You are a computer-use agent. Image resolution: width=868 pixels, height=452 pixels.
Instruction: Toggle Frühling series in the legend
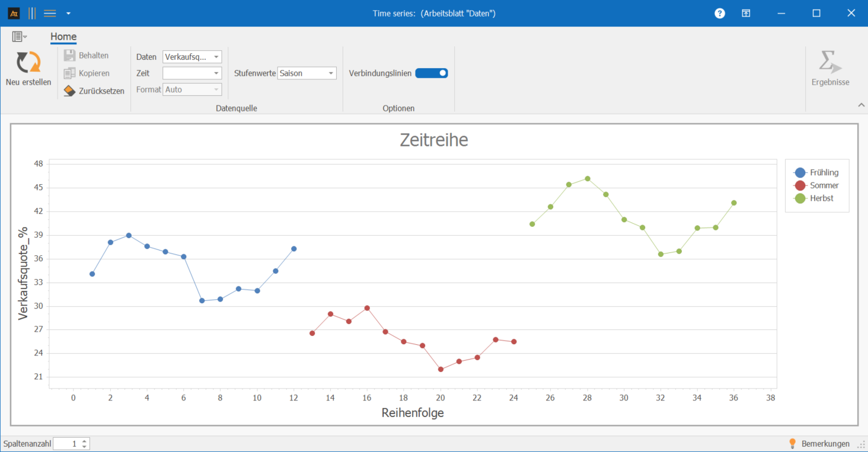point(800,173)
